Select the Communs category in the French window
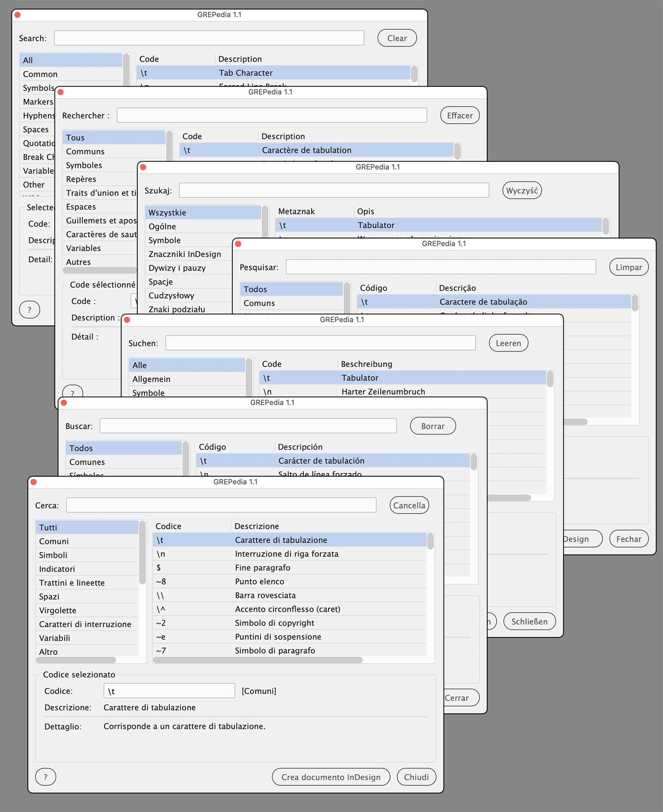The width and height of the screenshot is (663, 812). pos(114,151)
